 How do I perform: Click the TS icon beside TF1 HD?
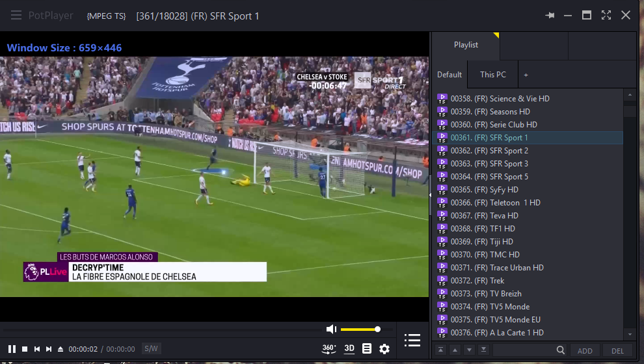click(x=442, y=229)
